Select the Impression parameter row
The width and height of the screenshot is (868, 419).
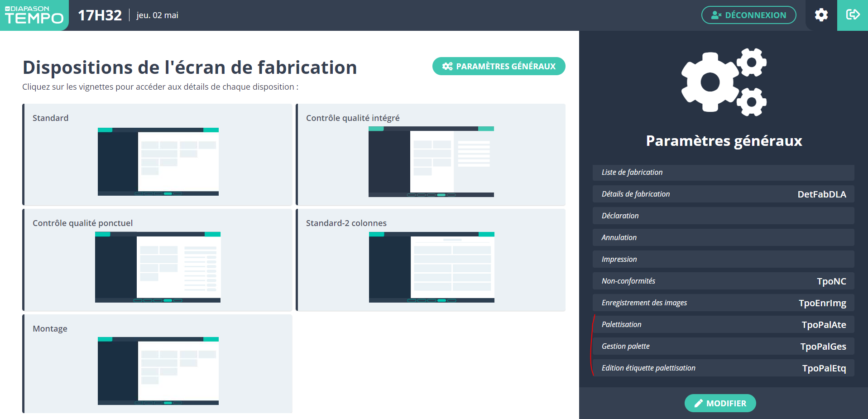(723, 260)
